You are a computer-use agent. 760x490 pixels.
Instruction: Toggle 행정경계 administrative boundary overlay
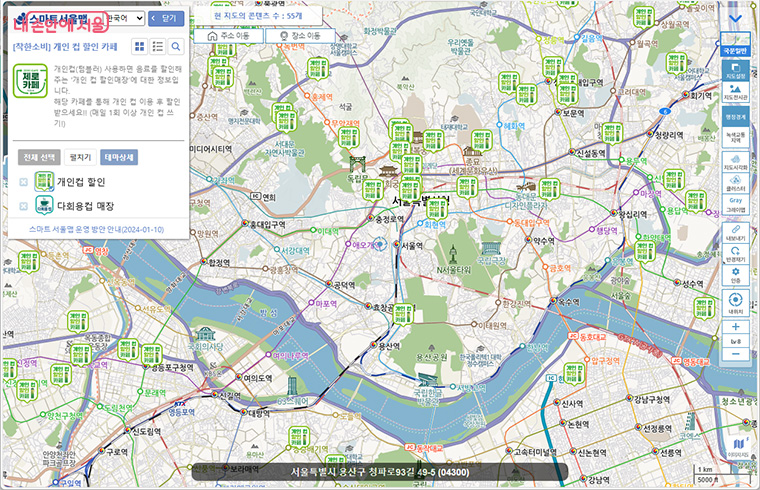tap(736, 117)
